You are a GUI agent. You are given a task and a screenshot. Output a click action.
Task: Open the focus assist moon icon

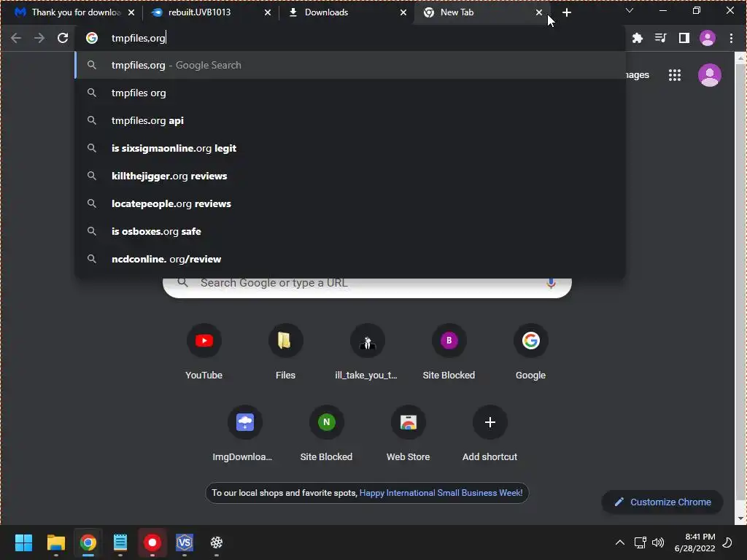tap(728, 542)
